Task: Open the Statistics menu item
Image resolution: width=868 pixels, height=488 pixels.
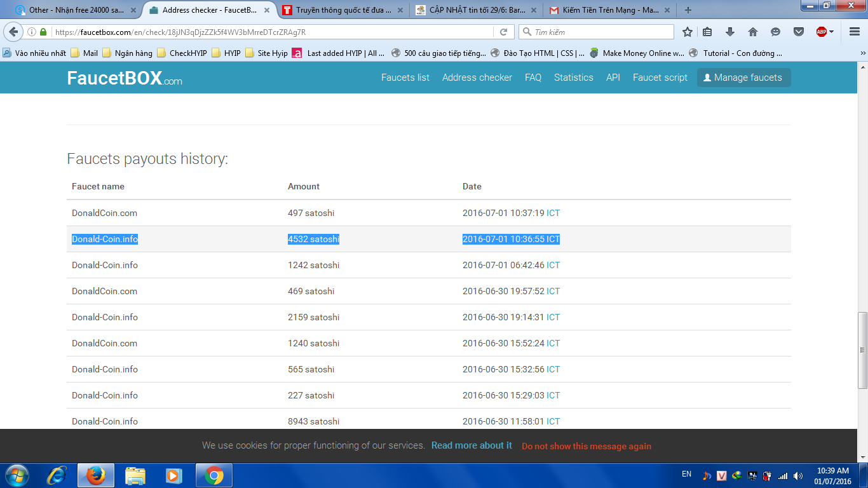Action: tap(574, 78)
